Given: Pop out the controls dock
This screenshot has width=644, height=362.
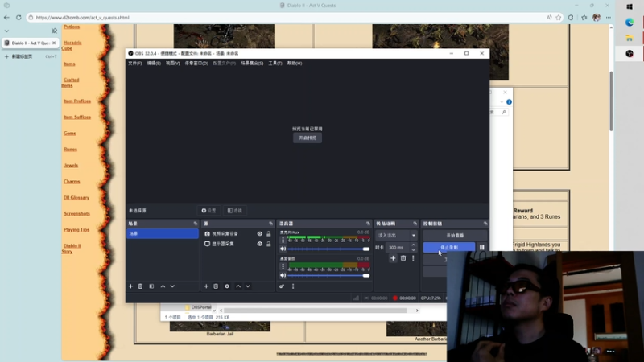Looking at the screenshot, I should pyautogui.click(x=485, y=224).
